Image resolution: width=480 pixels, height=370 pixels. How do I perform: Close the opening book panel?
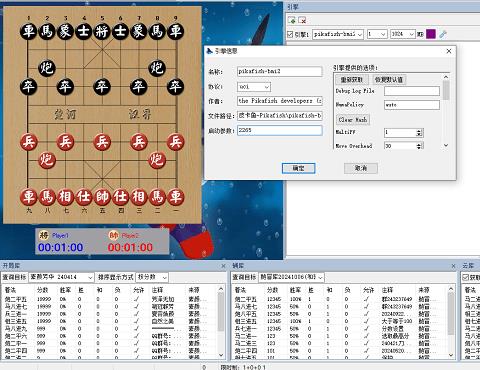pyautogui.click(x=223, y=266)
